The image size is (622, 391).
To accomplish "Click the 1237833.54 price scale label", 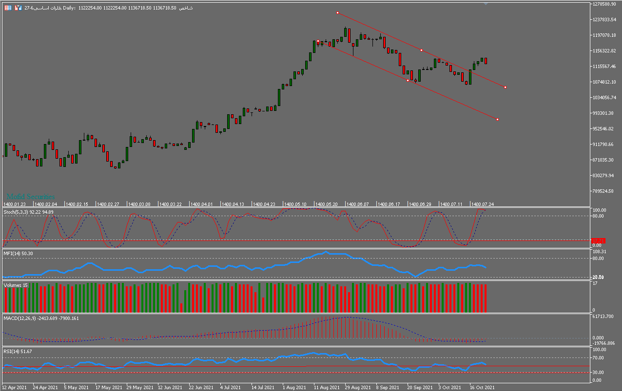I will 605,19.
